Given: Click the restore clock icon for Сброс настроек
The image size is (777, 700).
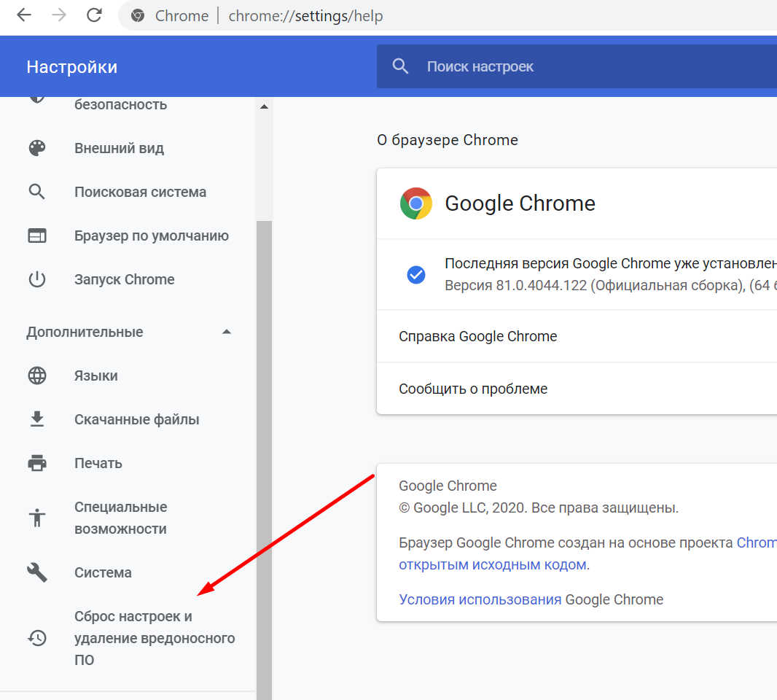Looking at the screenshot, I should (x=37, y=638).
